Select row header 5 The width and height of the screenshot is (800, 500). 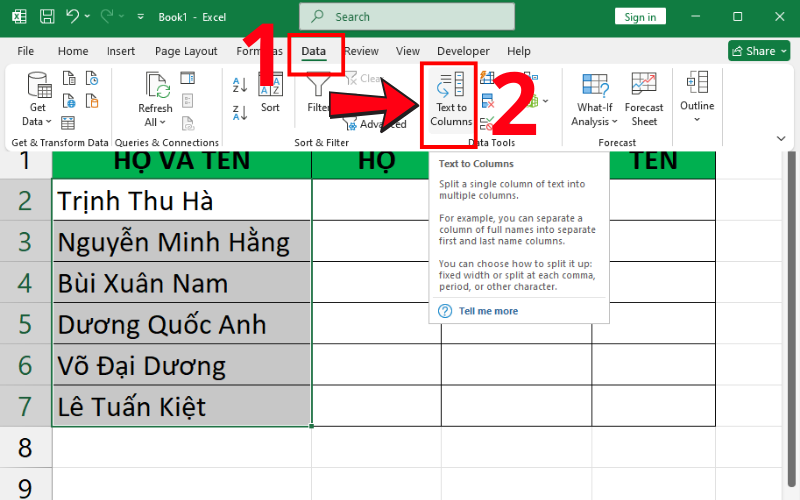tap(26, 323)
